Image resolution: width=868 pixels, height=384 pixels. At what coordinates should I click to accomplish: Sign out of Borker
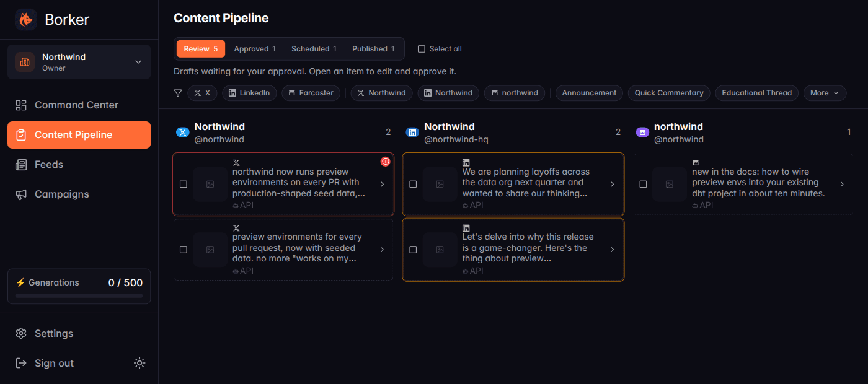coord(54,363)
